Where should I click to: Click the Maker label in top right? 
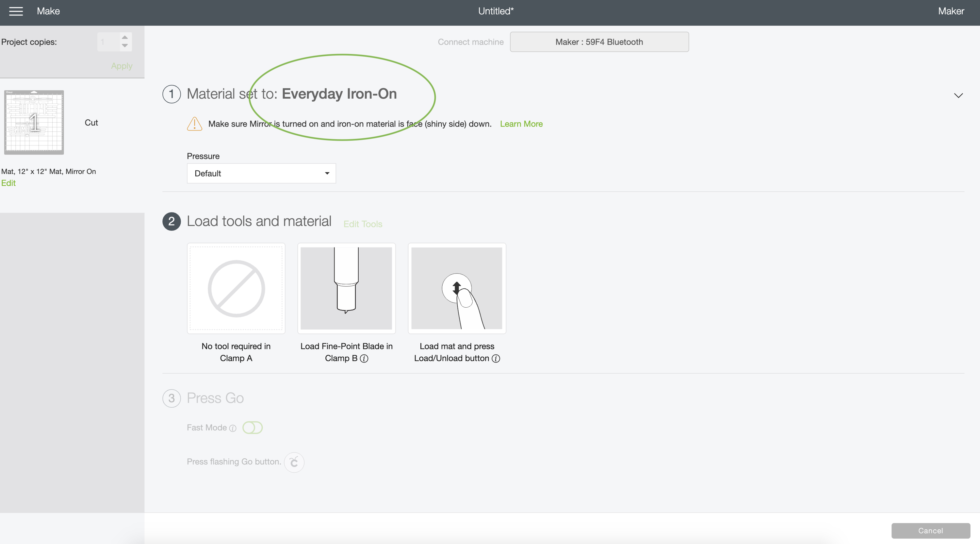tap(951, 11)
